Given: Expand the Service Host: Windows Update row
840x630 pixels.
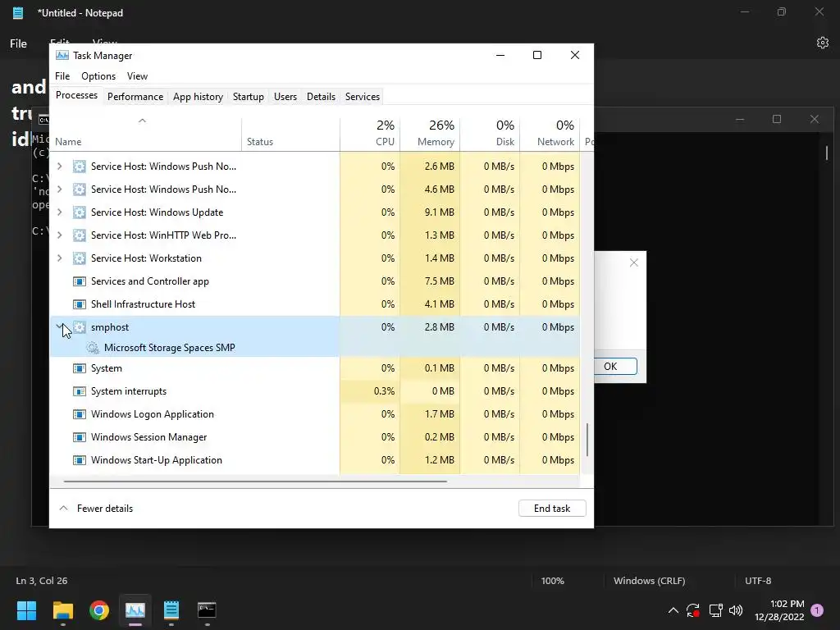Looking at the screenshot, I should tap(59, 212).
